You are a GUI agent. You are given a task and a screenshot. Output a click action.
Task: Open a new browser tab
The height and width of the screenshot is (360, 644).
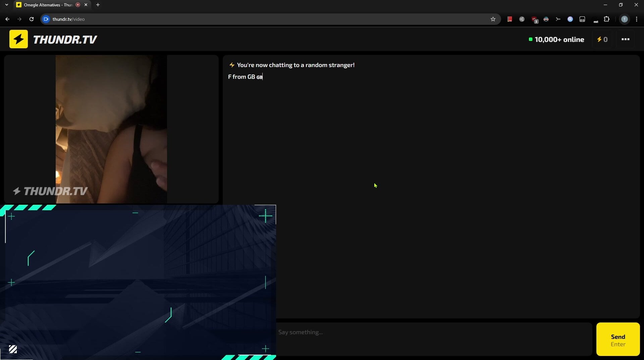tap(98, 5)
